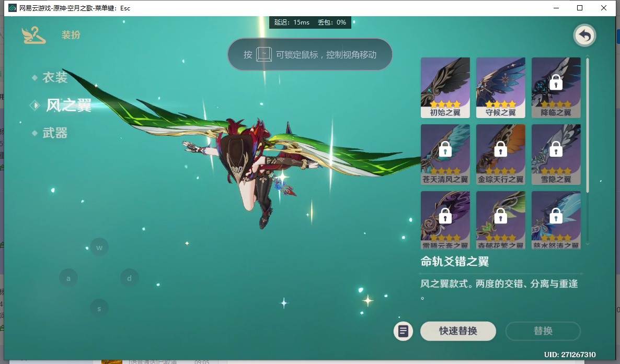Click the glider list scrollbar
Image resolution: width=620 pixels, height=364 pixels.
(588, 125)
